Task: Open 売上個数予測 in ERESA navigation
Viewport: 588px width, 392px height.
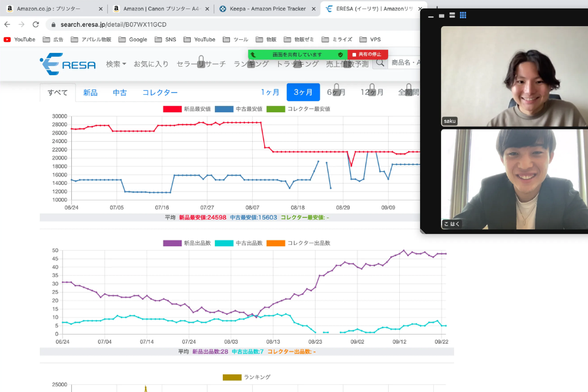Action: pyautogui.click(x=348, y=64)
